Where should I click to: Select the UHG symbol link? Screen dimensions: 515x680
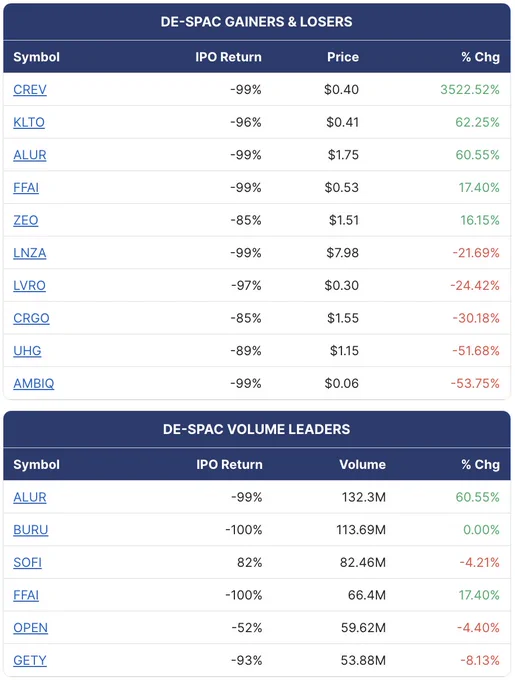(27, 350)
